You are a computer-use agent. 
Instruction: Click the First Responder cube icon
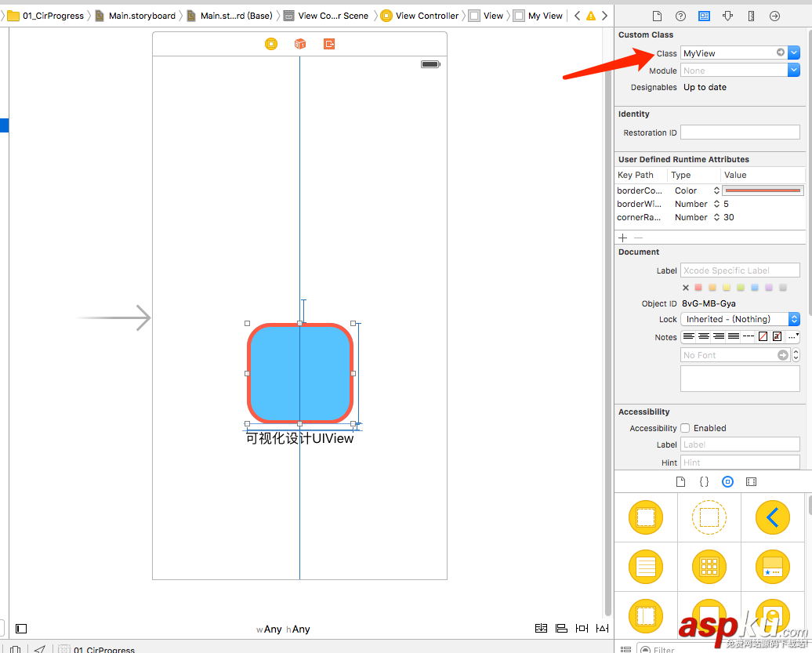coord(300,44)
